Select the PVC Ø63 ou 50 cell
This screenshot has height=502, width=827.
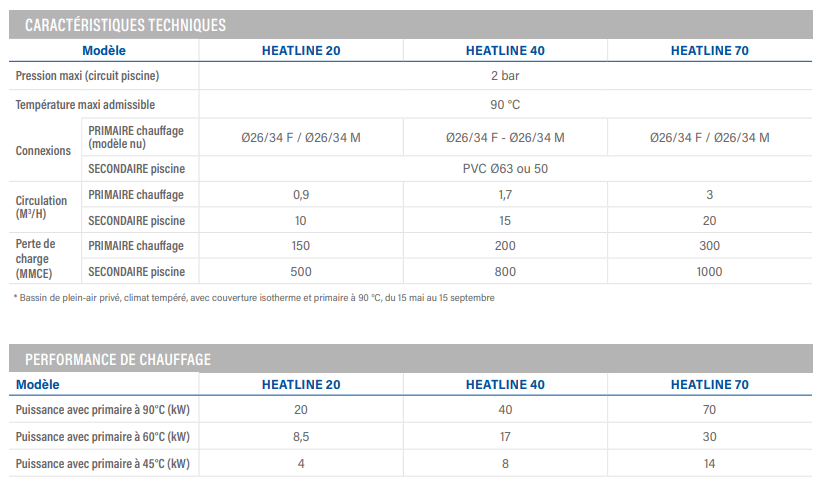coord(505,168)
